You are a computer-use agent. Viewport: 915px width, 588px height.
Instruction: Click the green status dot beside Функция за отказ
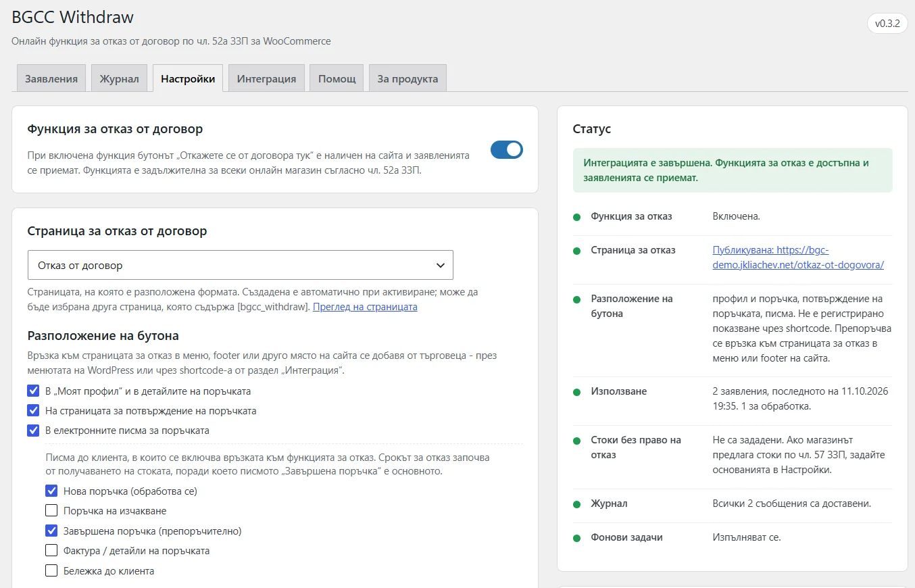[x=576, y=217]
